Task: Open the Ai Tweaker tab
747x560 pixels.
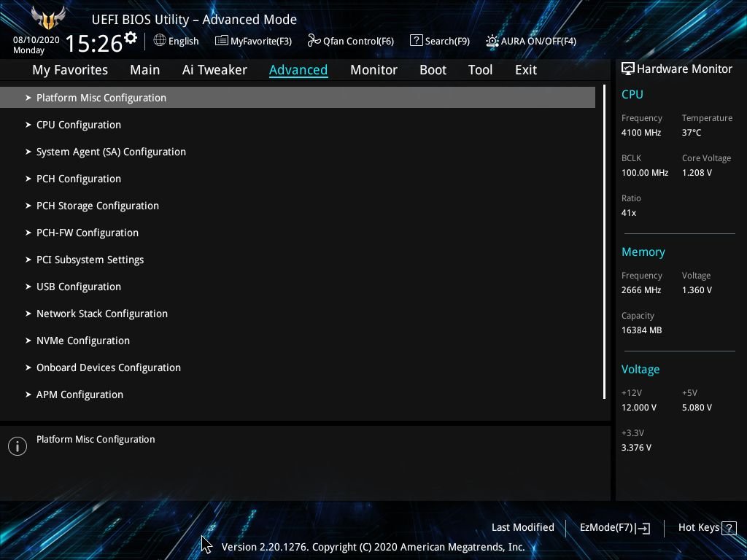Action: tap(214, 70)
